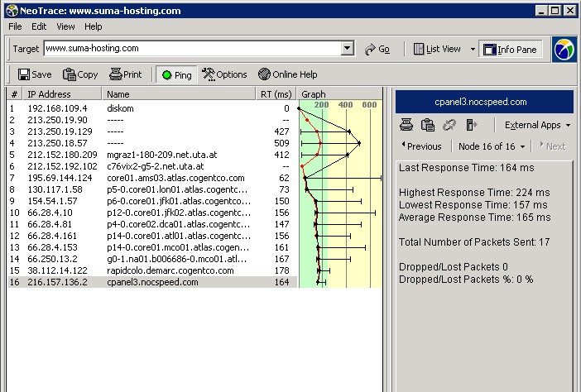Select row with IP 66.28.4.81
This screenshot has height=392, width=581.
point(152,224)
